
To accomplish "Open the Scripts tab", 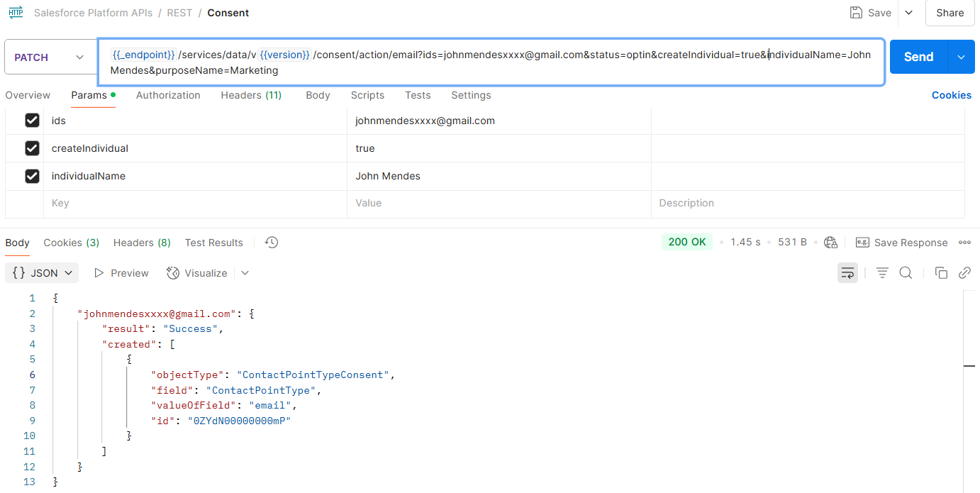I will (367, 95).
